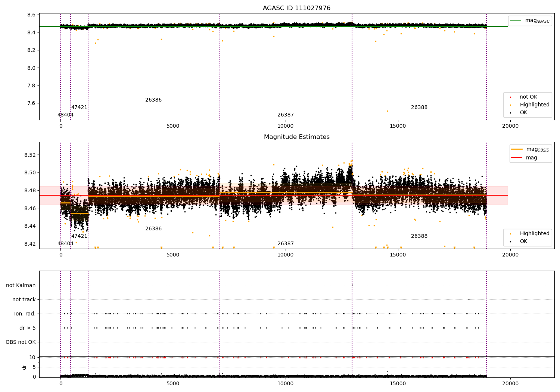This screenshot has height=392, width=560.
Task: Click the 'Ion. rad.' y-axis label
Action: tap(25, 314)
